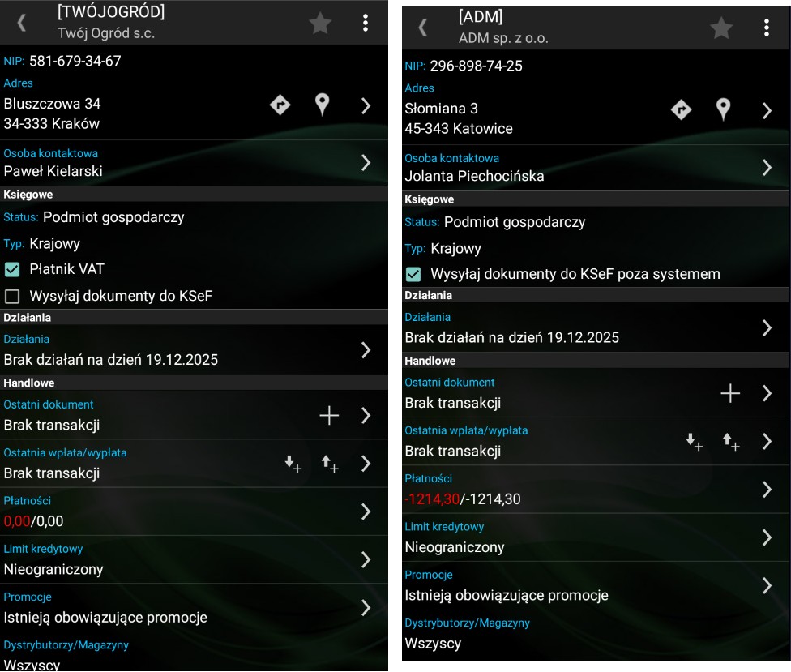Image resolution: width=791 pixels, height=672 pixels.
Task: Add incoming payment for ADM contractor
Action: click(694, 442)
